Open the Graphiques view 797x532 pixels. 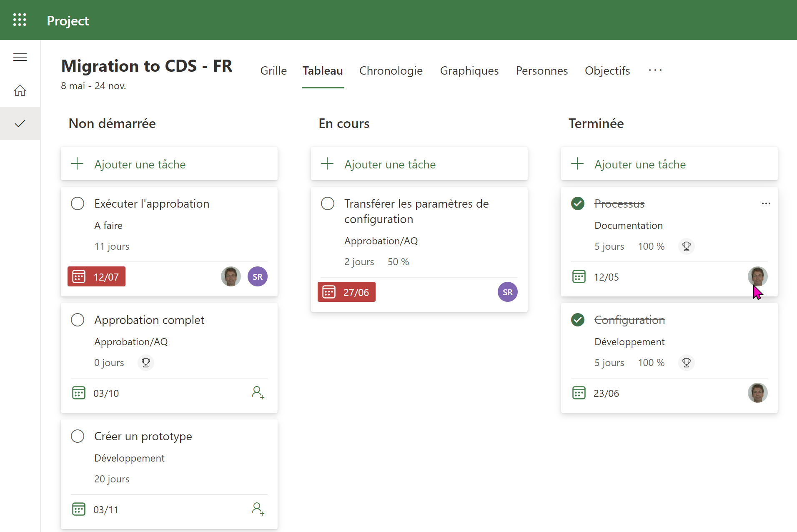[x=469, y=71]
